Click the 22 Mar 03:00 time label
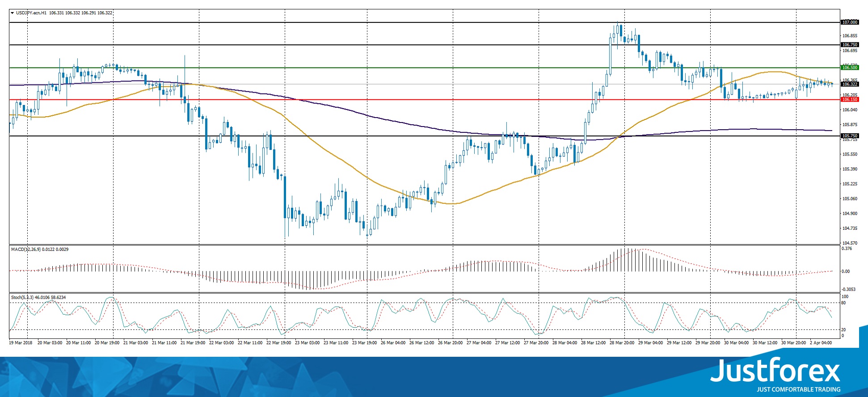 click(221, 343)
